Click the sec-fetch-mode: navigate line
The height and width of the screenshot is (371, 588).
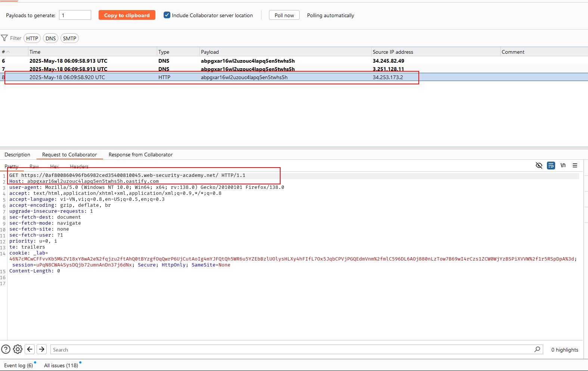[x=45, y=223]
